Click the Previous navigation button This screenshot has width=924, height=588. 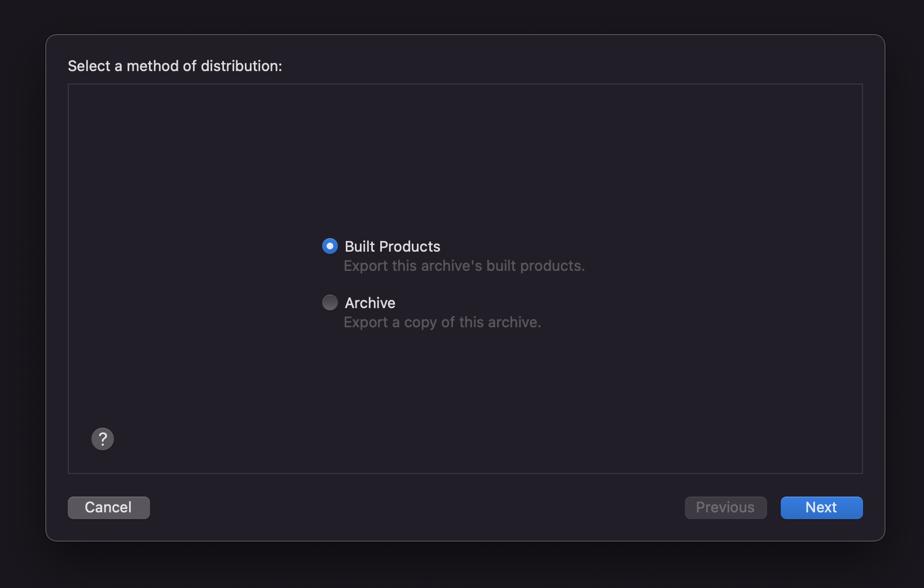pos(725,507)
